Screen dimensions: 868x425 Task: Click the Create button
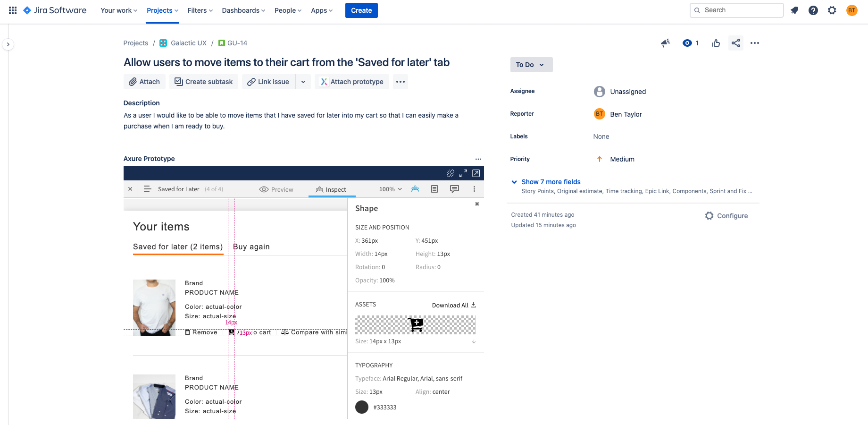[361, 10]
